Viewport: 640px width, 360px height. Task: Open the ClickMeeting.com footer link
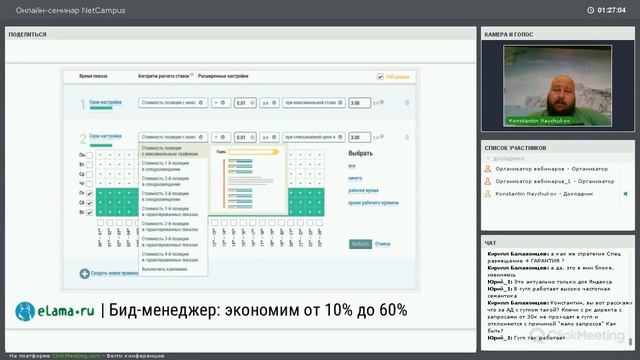pos(76,356)
